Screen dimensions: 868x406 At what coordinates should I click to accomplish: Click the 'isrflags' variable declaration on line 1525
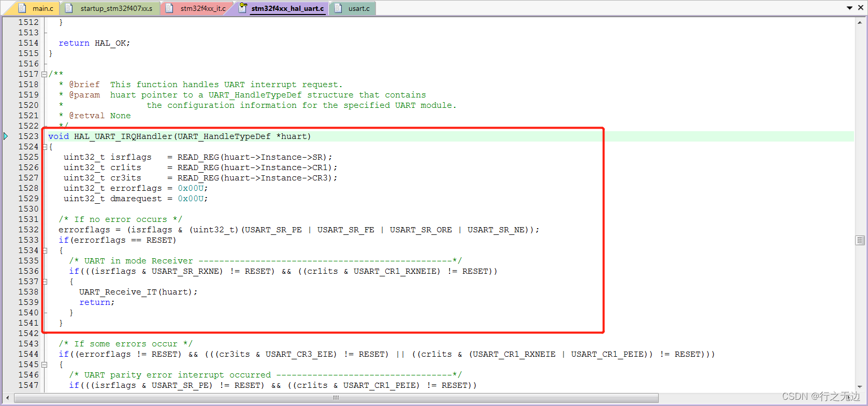pos(131,157)
